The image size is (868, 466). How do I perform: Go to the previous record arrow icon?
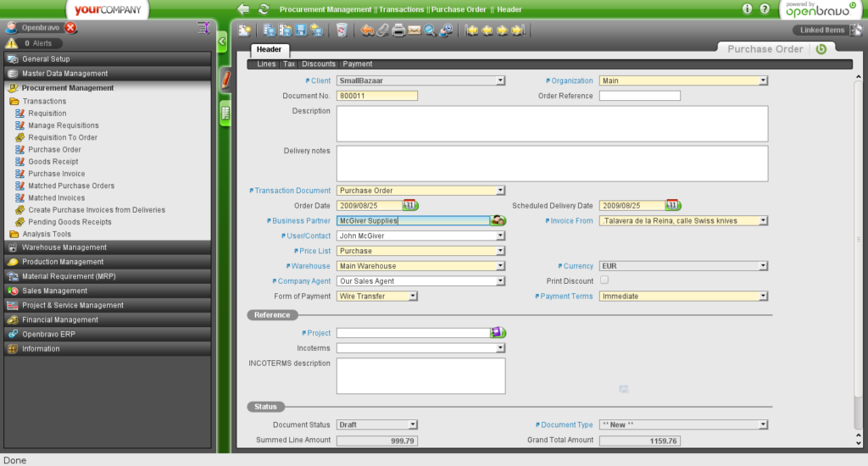pos(487,31)
